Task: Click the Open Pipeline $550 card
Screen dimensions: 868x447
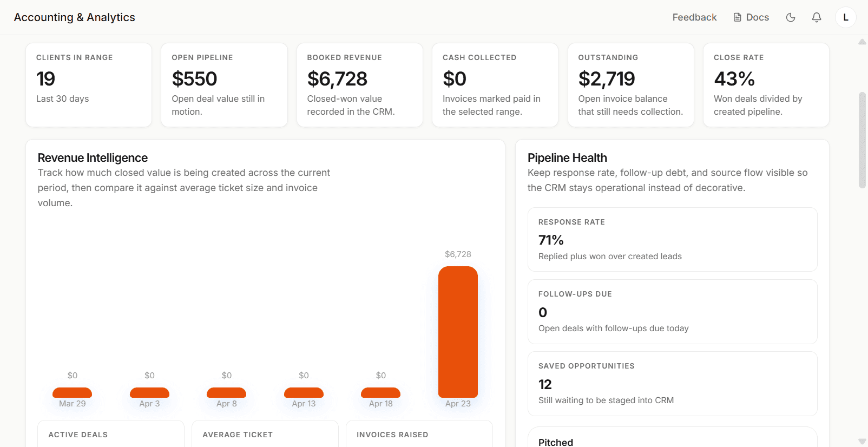Action: 224,85
